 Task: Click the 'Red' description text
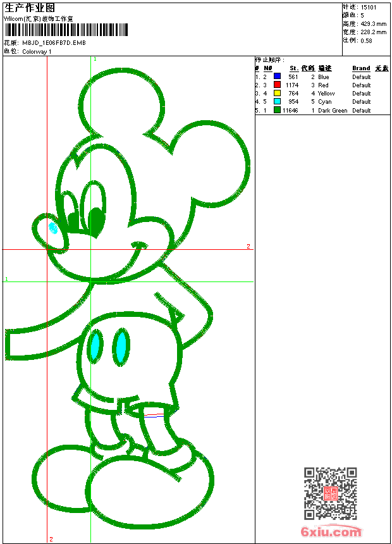(x=323, y=85)
